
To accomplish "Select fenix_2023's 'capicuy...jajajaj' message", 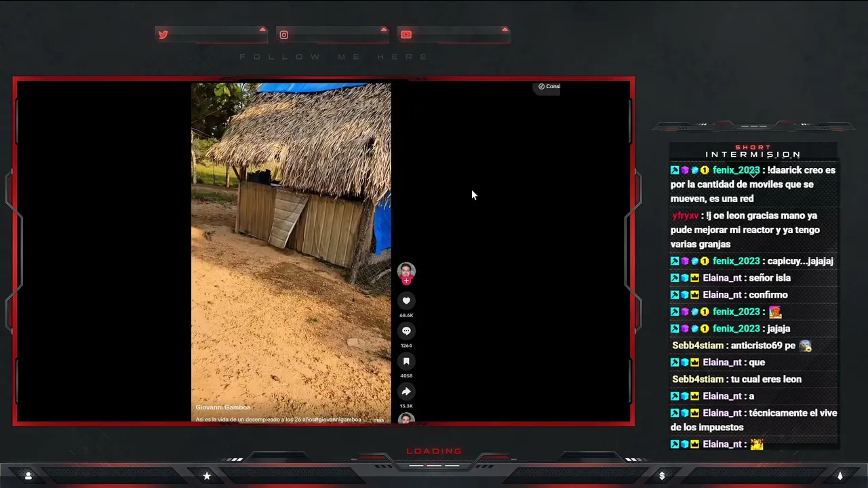I will click(x=752, y=261).
